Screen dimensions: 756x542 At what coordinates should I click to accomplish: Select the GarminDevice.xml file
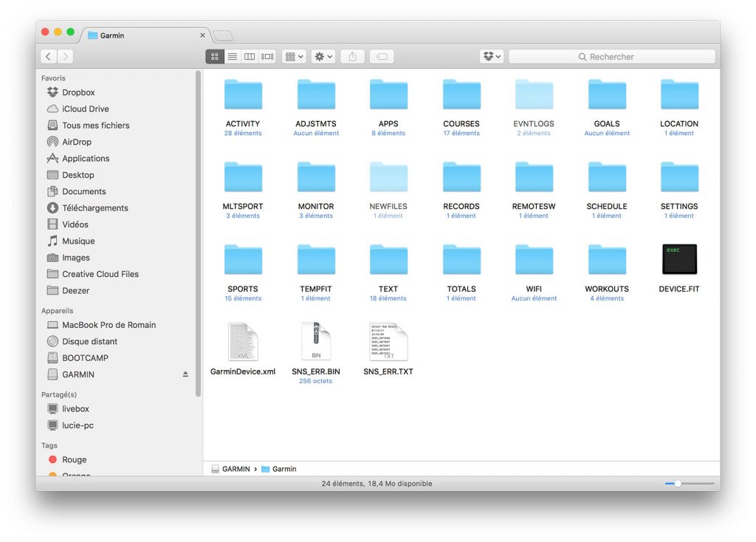pyautogui.click(x=243, y=343)
